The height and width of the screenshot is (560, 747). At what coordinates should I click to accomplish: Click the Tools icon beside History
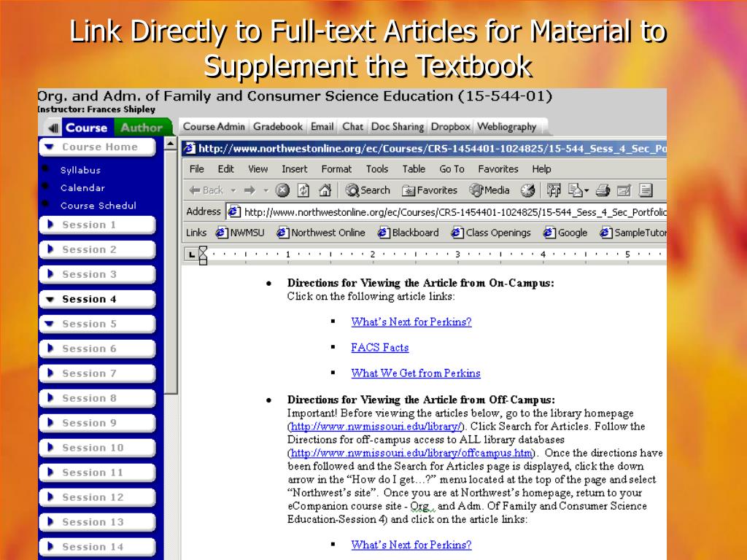(554, 190)
